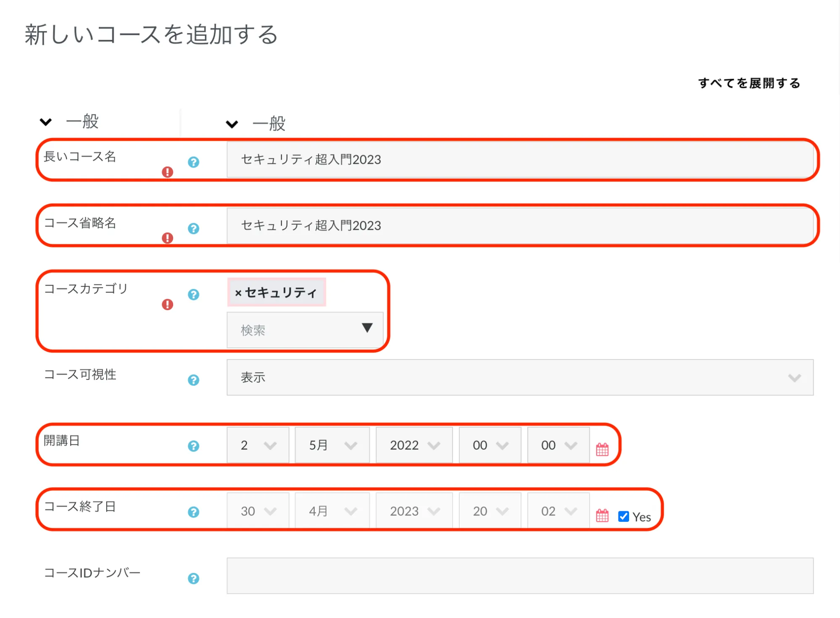This screenshot has height=618, width=840.
Task: Click help icon beside コース省略名
Action: [193, 229]
